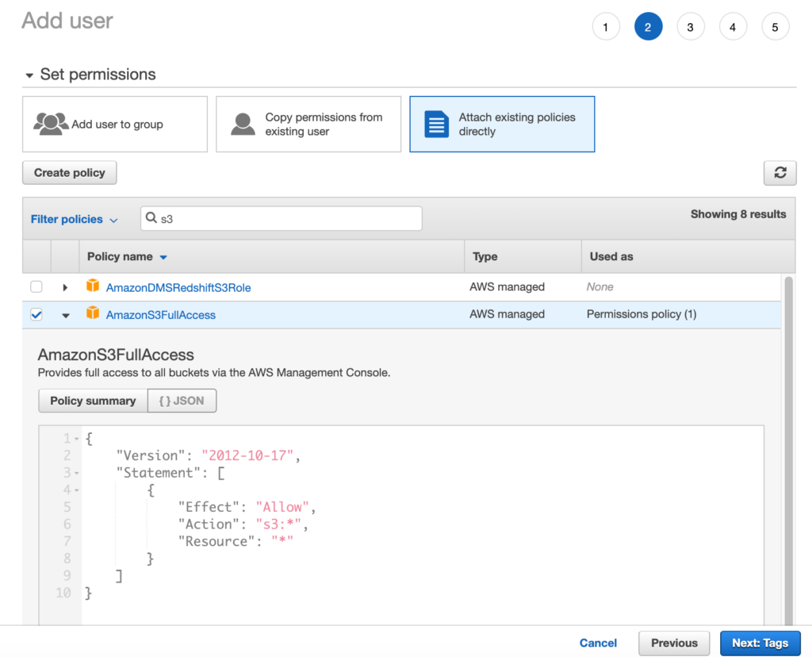Click the refresh policies icon button
Image resolution: width=812 pixels, height=657 pixels.
(780, 172)
